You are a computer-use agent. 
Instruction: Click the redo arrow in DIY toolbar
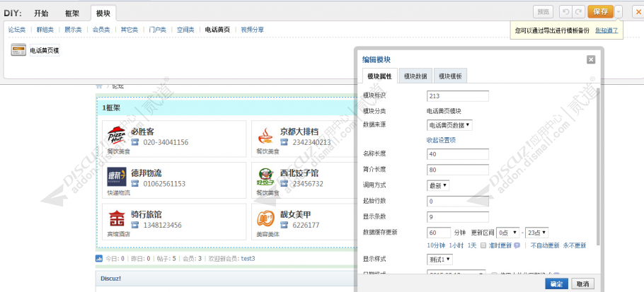[x=578, y=12]
